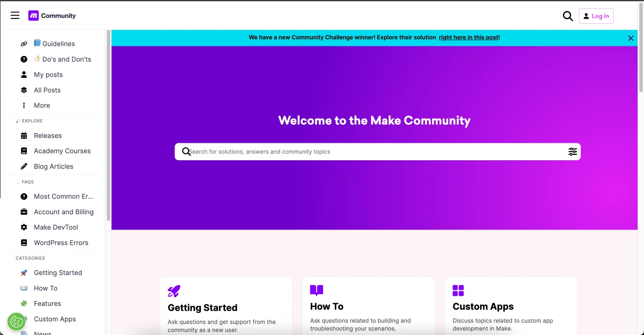The height and width of the screenshot is (335, 644).
Task: Click the book icon beside WordPress Errors
Action: (24, 243)
